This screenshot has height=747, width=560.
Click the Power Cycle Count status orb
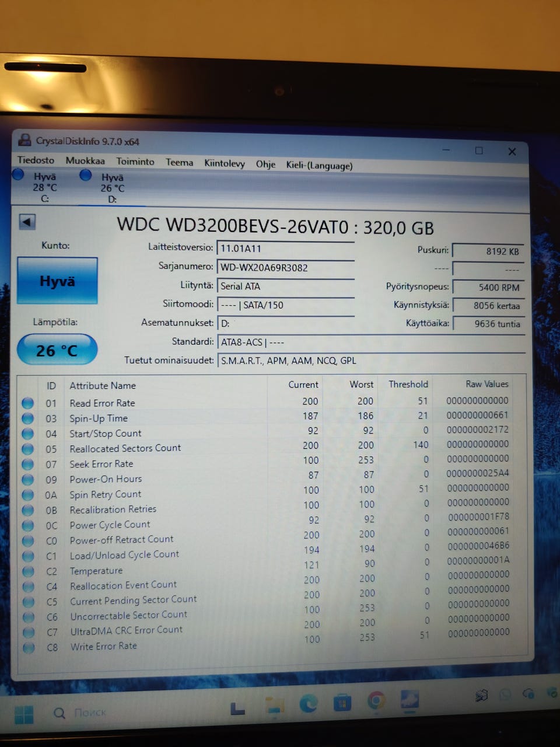[27, 525]
